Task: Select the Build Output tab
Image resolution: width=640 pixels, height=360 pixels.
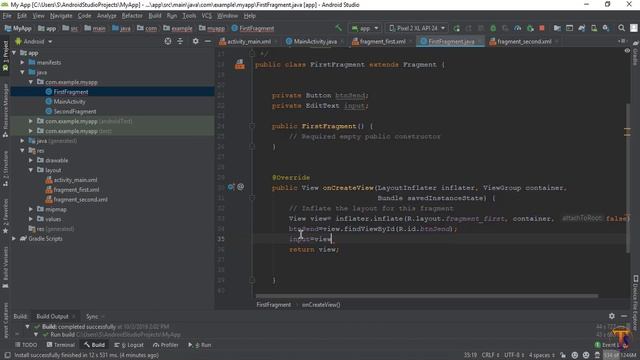Action: tap(52, 316)
